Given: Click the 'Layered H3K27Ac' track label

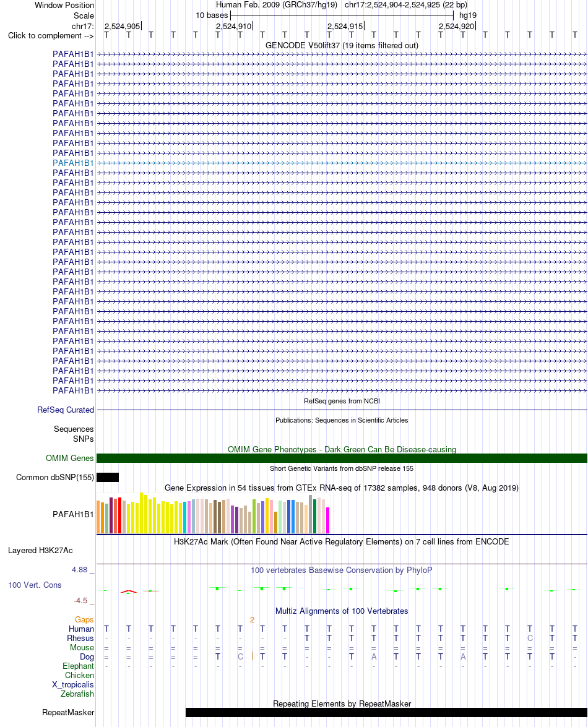Looking at the screenshot, I should pyautogui.click(x=40, y=550).
